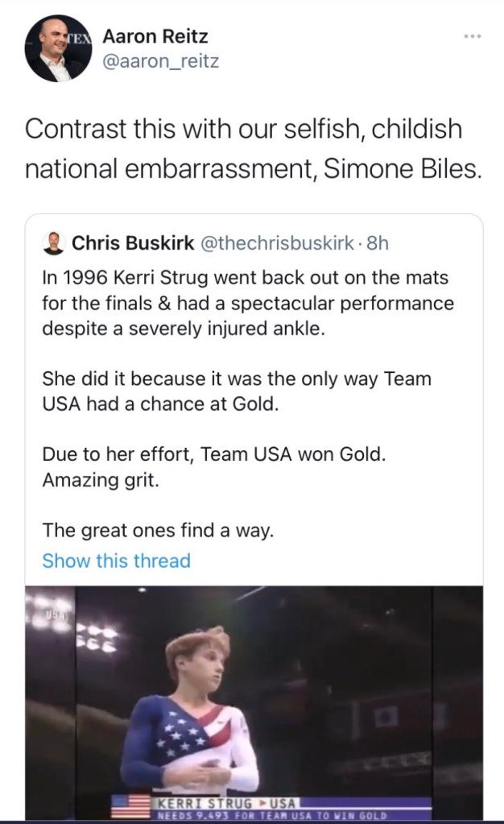Tap Chris Buskirk's small avatar
The width and height of the screenshot is (504, 824).
[x=54, y=242]
